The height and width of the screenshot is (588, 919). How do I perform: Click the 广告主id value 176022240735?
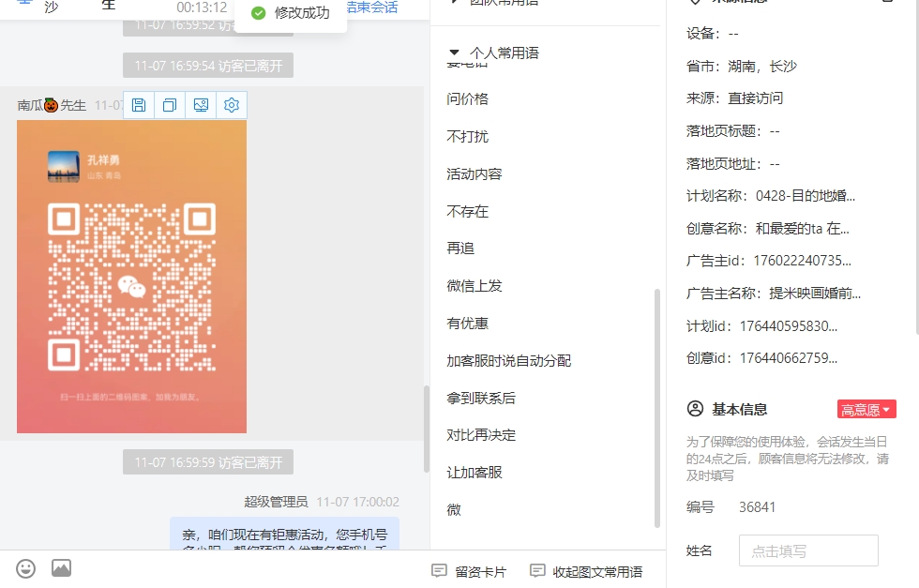coord(803,261)
